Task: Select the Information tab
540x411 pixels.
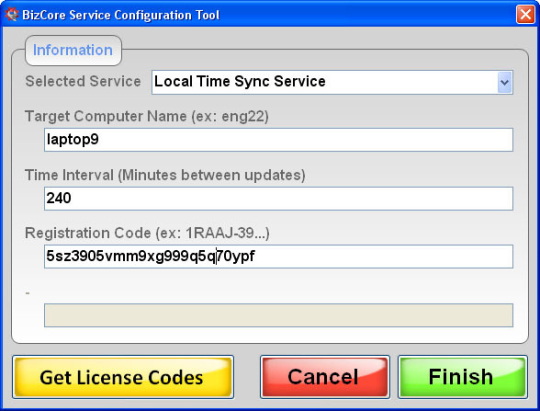Action: 73,50
